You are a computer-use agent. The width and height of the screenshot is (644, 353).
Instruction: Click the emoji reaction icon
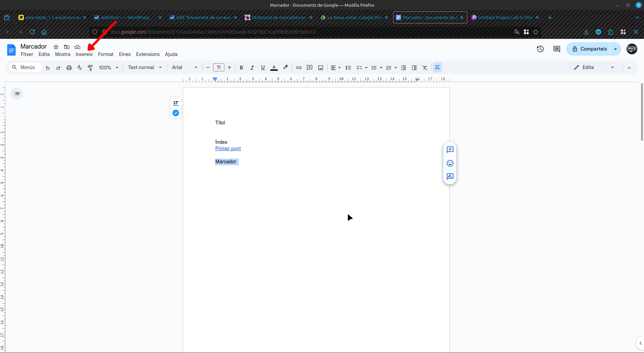[x=450, y=163]
